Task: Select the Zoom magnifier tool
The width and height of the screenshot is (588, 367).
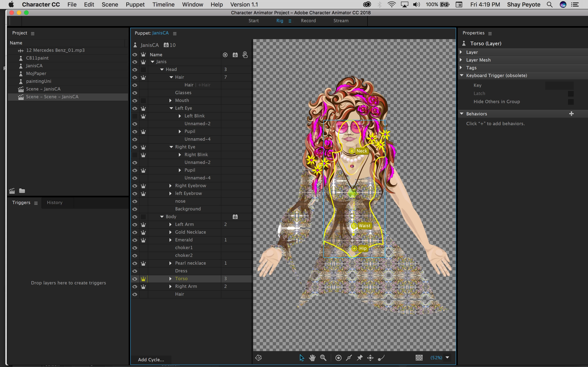Action: pos(323,358)
